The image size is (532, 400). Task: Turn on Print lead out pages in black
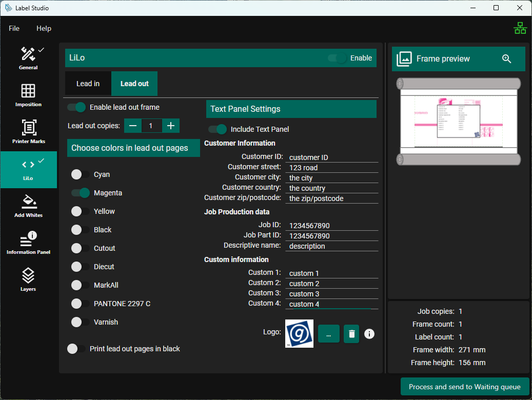(x=76, y=349)
